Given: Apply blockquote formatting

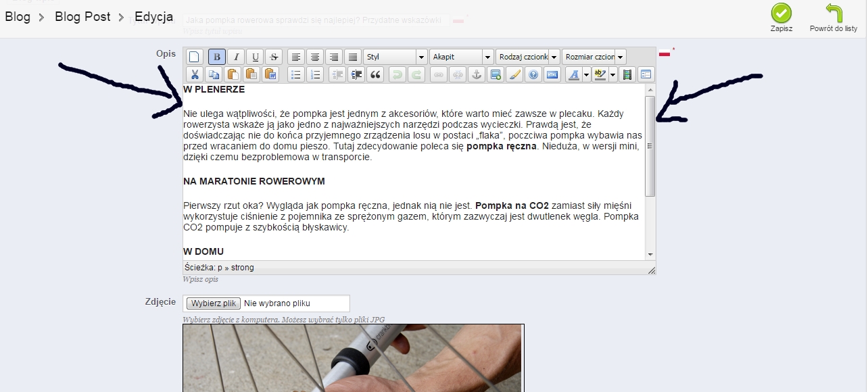Looking at the screenshot, I should [x=375, y=74].
